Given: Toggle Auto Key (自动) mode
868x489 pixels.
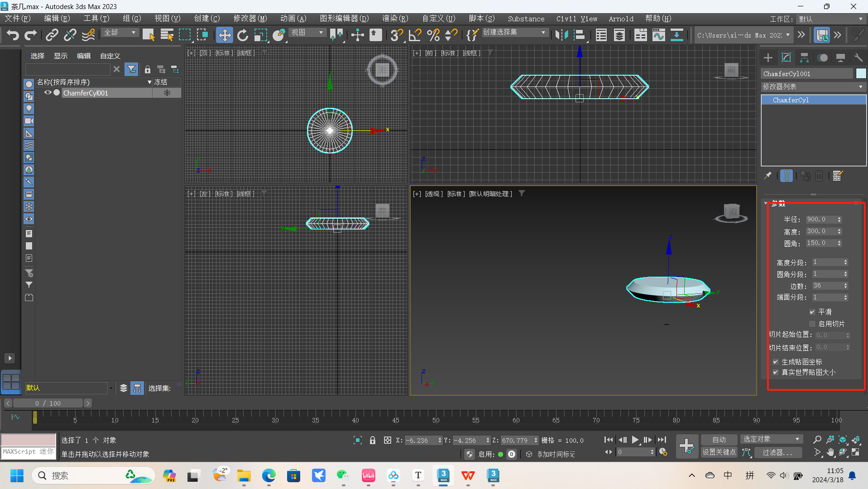Looking at the screenshot, I should pyautogui.click(x=719, y=440).
